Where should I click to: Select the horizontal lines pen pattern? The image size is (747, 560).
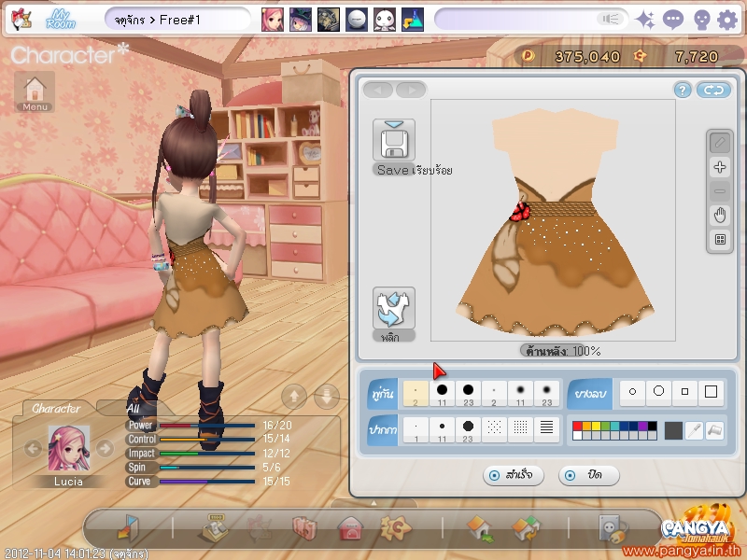pyautogui.click(x=546, y=430)
